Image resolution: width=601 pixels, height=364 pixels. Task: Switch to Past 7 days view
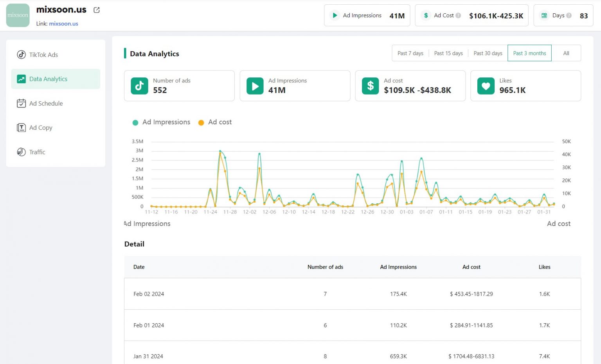tap(410, 53)
